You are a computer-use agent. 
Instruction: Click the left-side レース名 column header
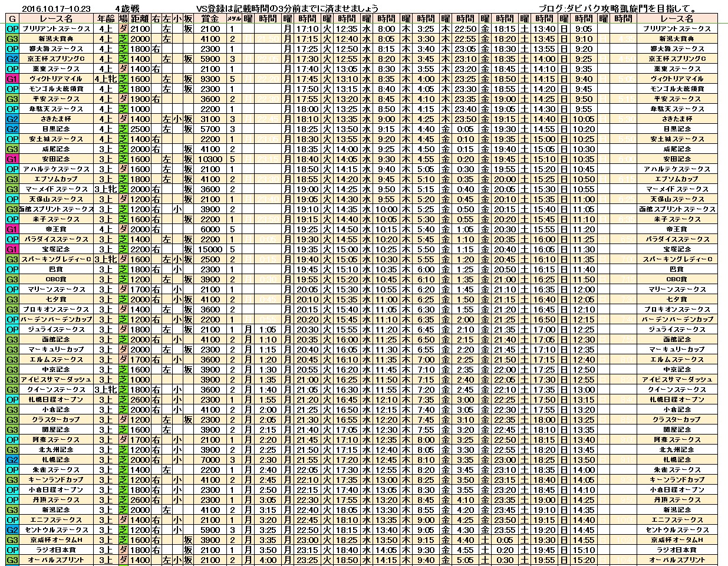pos(56,18)
